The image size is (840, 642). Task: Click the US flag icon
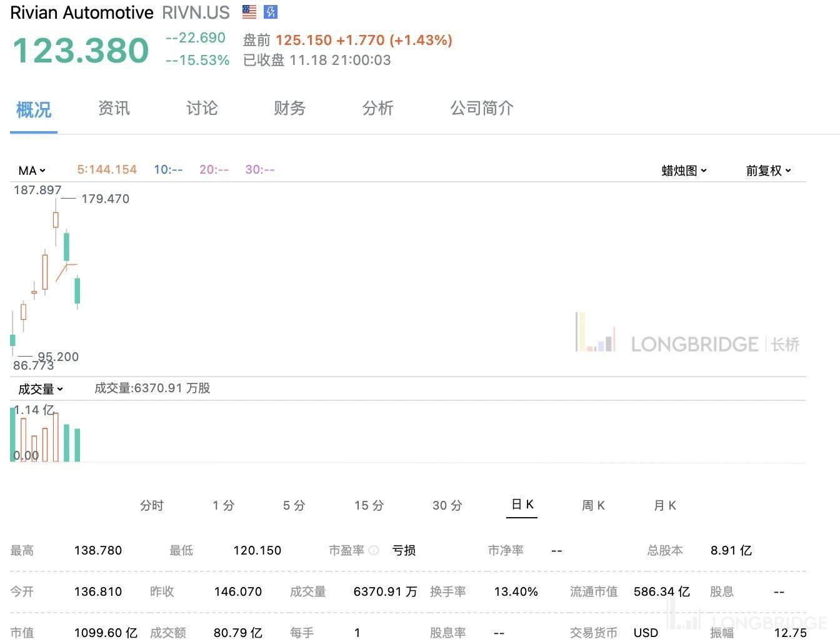pyautogui.click(x=249, y=12)
